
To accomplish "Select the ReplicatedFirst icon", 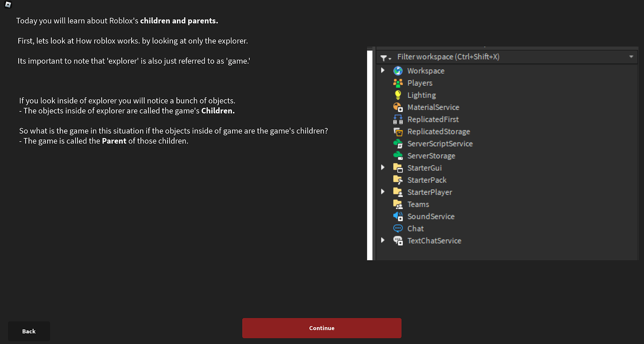I will 398,119.
